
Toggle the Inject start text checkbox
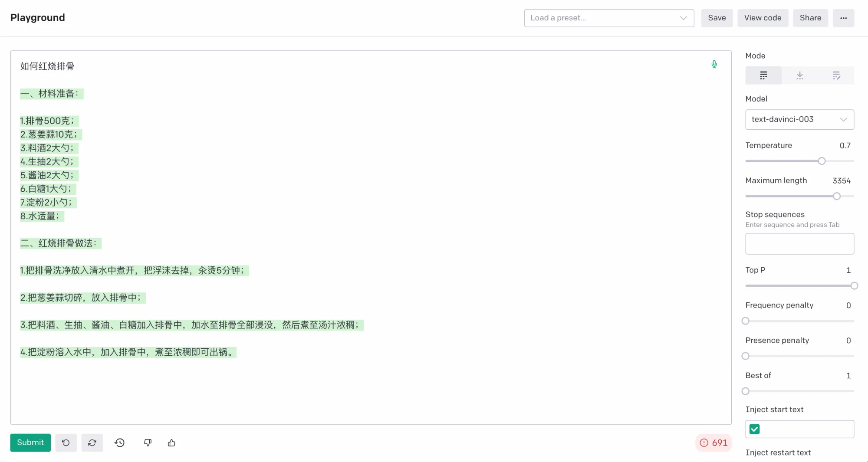(755, 429)
